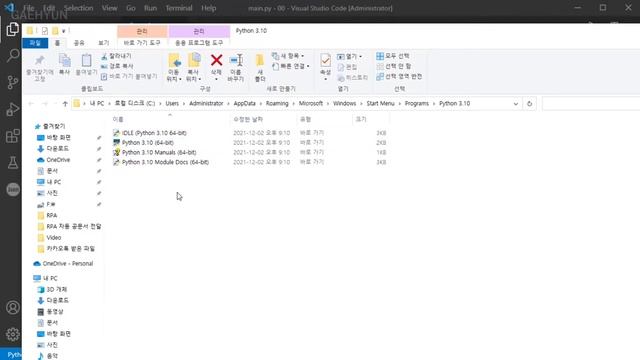Click the 붙여넣기 paste icon in ribbon
This screenshot has height=360, width=640.
[x=86, y=64]
